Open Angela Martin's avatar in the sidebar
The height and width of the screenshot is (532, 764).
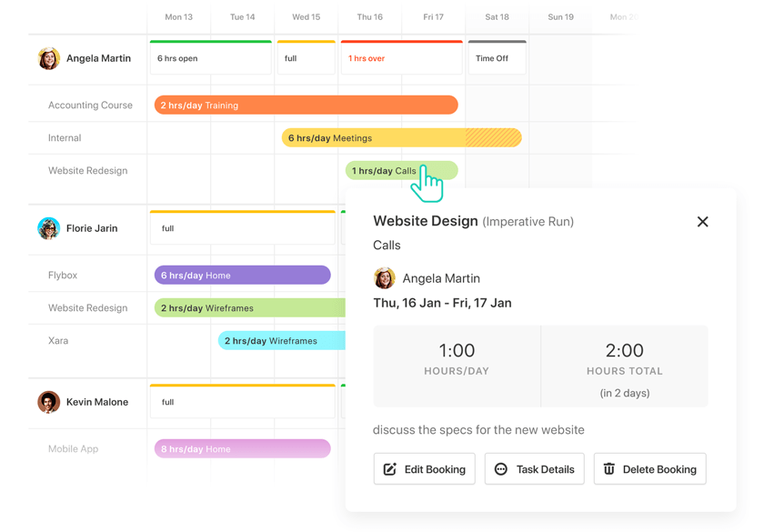click(48, 58)
